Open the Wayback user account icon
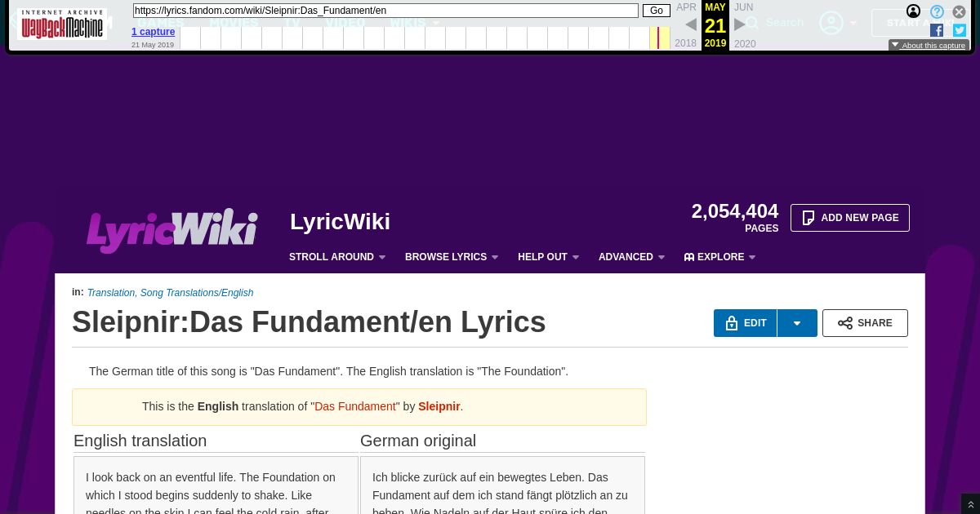980x514 pixels. [914, 11]
